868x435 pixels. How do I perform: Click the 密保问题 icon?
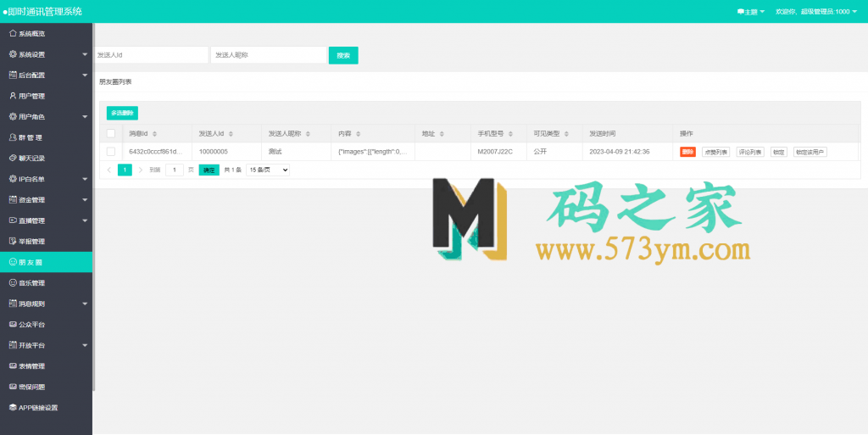coord(13,387)
